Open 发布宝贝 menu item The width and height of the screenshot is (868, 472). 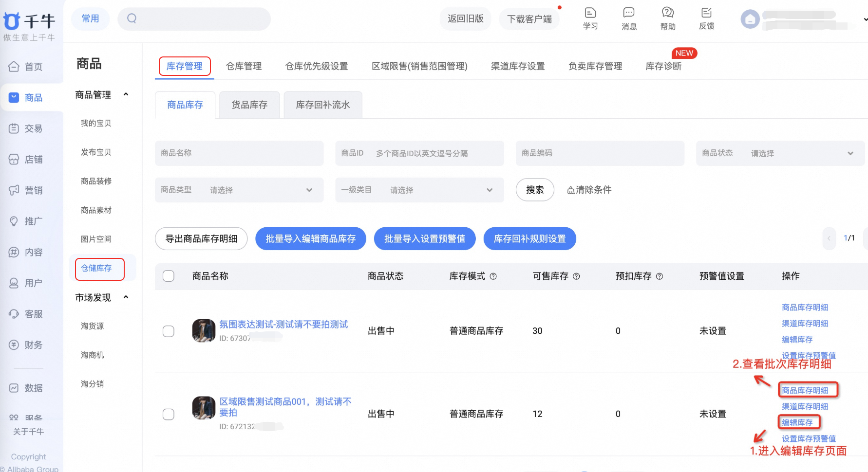[96, 152]
